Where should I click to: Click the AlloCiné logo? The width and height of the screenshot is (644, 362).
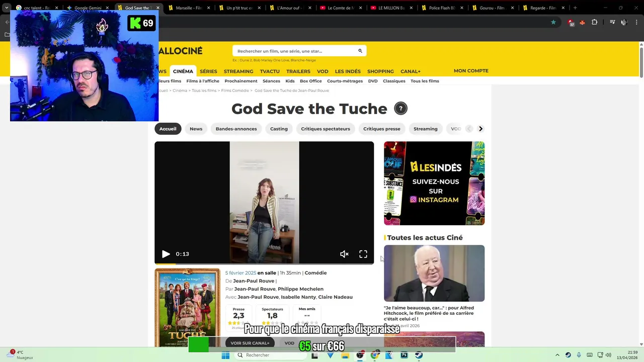180,51
